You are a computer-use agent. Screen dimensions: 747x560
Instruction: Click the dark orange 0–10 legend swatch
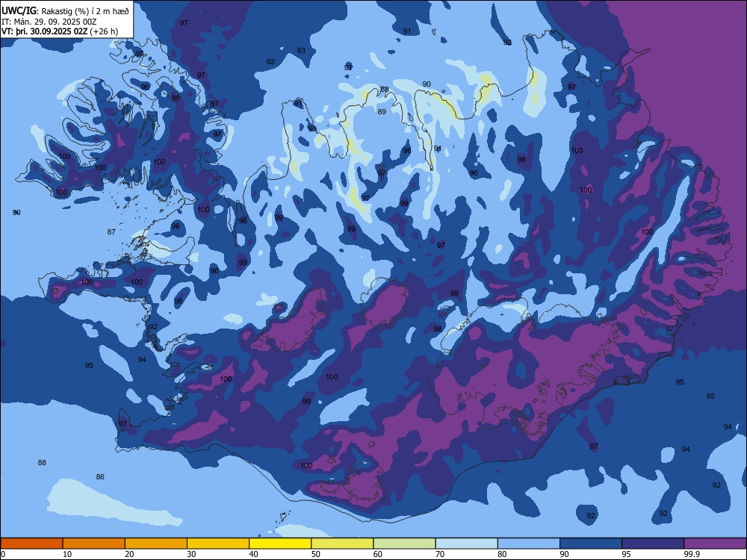(x=31, y=544)
